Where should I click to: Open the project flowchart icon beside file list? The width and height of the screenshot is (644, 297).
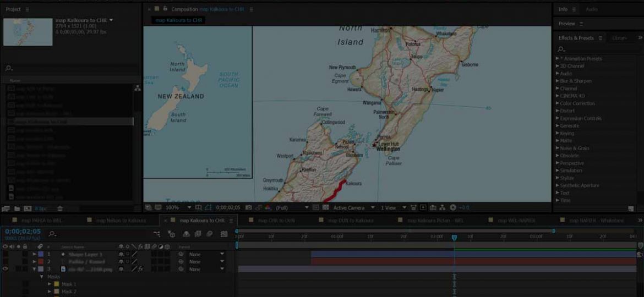(137, 88)
